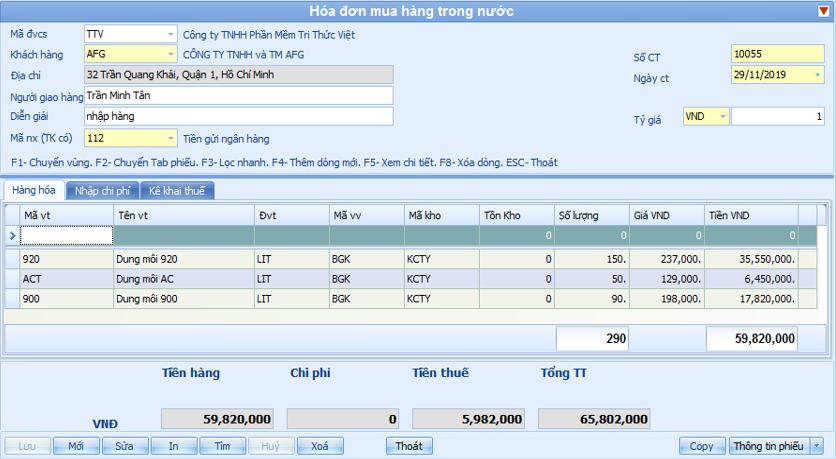Open the Mã đvcs dropdown
This screenshot has width=836, height=459.
click(170, 34)
